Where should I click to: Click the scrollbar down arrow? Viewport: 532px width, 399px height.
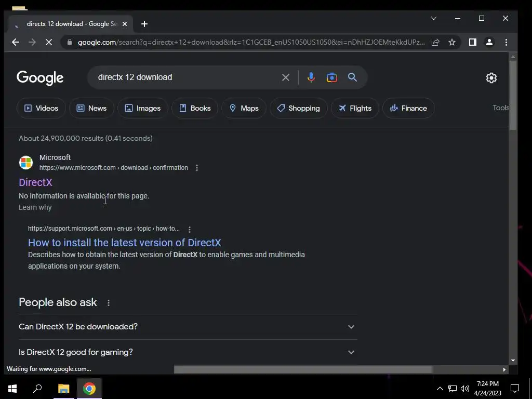513,361
